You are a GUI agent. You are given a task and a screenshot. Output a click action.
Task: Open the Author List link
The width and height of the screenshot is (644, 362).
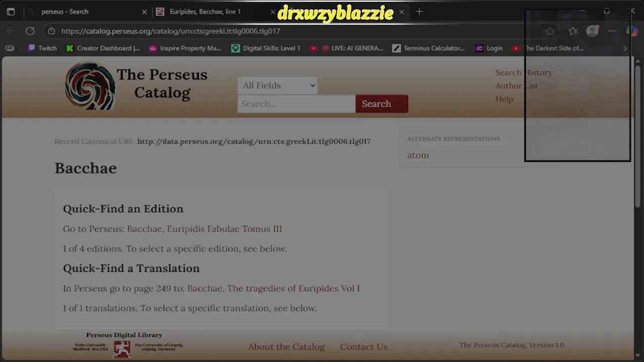[516, 85]
